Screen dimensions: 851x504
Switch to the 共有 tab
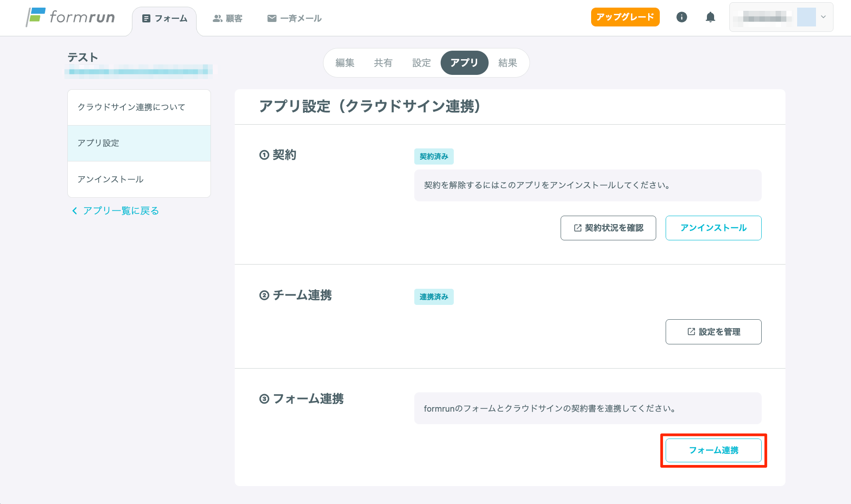coord(383,63)
